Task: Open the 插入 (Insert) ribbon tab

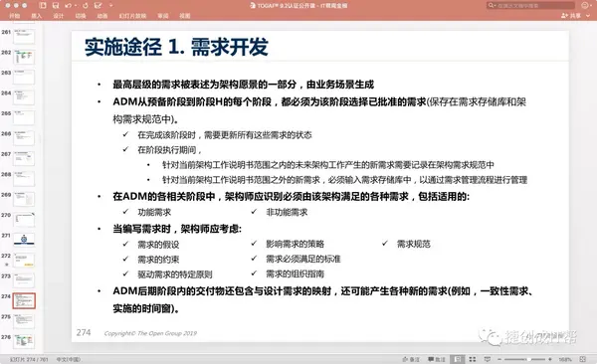Action: click(37, 16)
